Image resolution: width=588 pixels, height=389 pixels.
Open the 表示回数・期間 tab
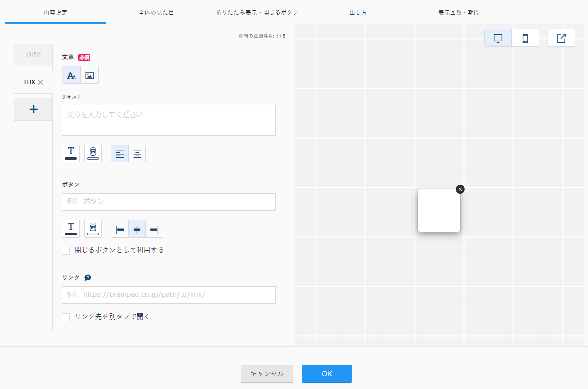458,12
